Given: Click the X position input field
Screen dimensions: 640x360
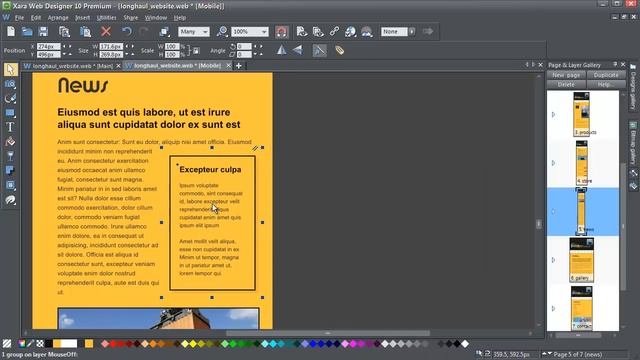Looking at the screenshot, I should click(49, 47).
